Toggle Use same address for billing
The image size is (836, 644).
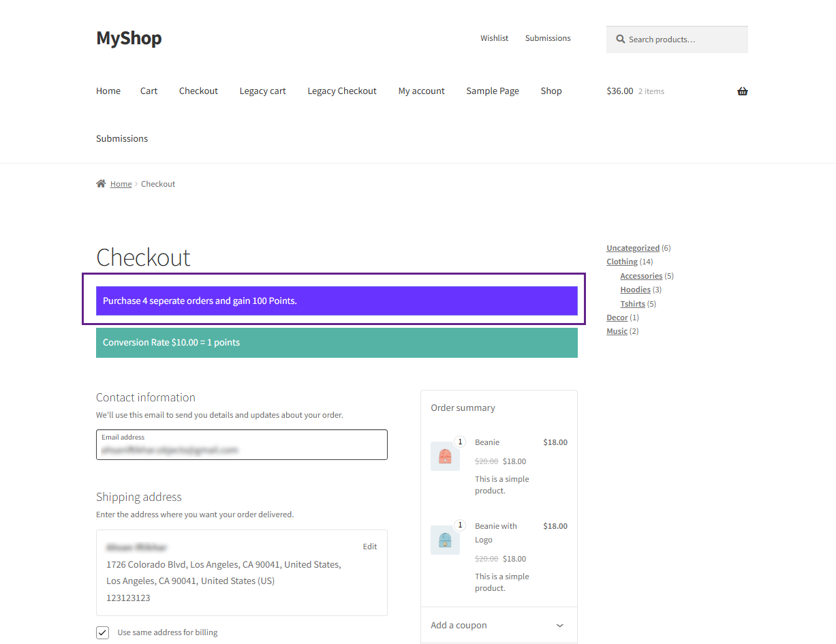pos(102,632)
